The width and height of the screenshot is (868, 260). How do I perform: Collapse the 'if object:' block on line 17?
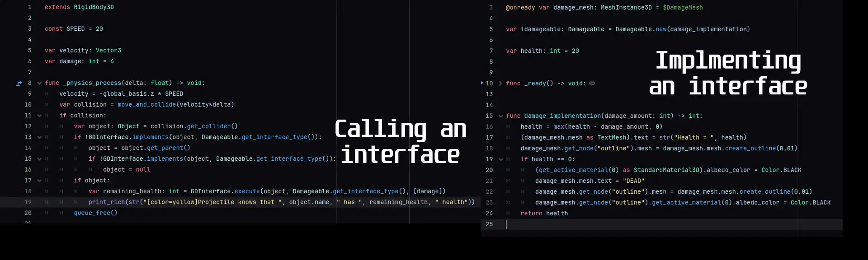[39, 181]
